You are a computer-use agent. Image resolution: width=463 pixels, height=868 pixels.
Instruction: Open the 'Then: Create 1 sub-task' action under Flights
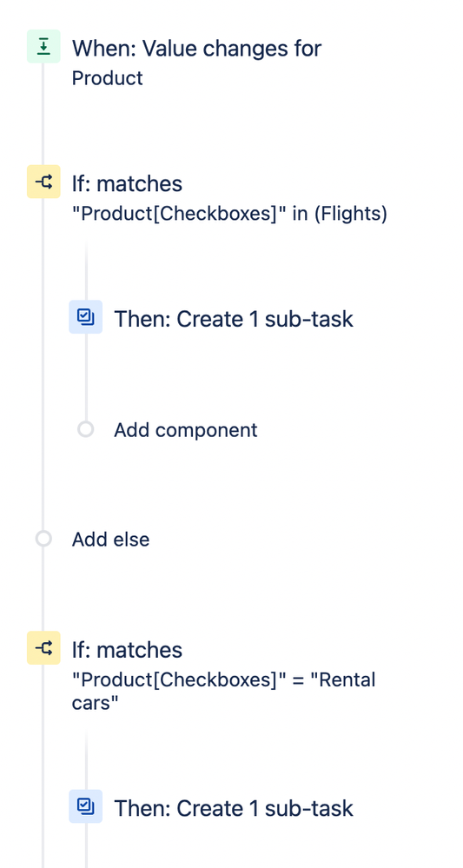[234, 320]
